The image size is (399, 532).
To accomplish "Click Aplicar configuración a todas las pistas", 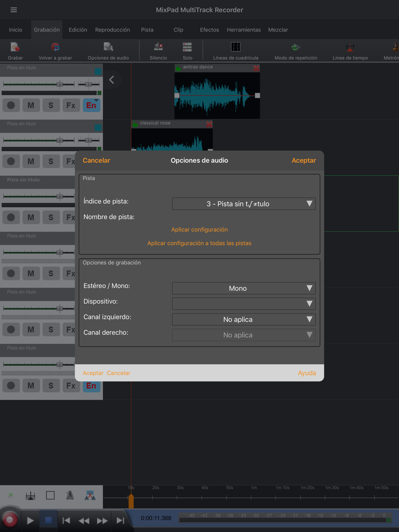I will click(199, 243).
